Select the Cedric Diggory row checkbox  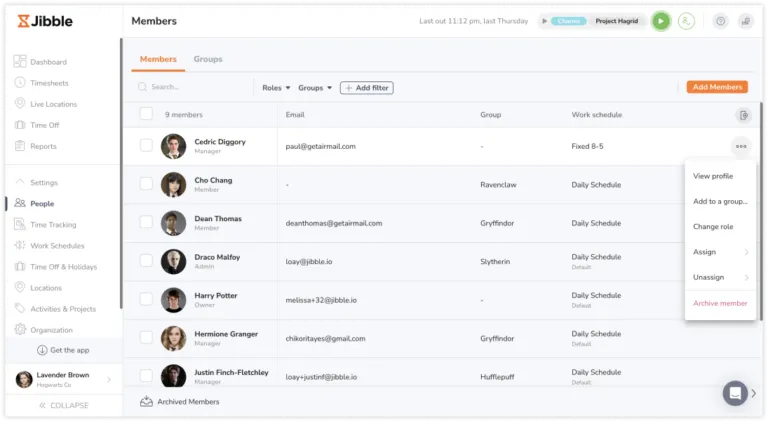(x=146, y=146)
